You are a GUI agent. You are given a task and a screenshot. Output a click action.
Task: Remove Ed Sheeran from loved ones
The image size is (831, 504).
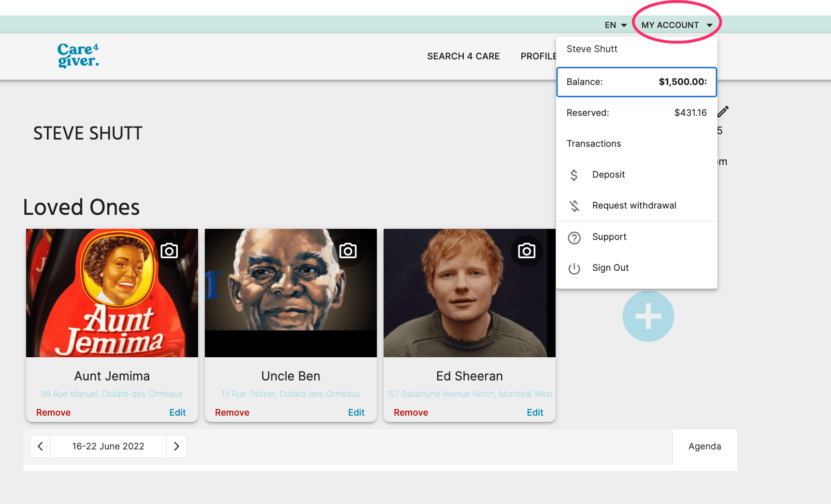coord(411,413)
